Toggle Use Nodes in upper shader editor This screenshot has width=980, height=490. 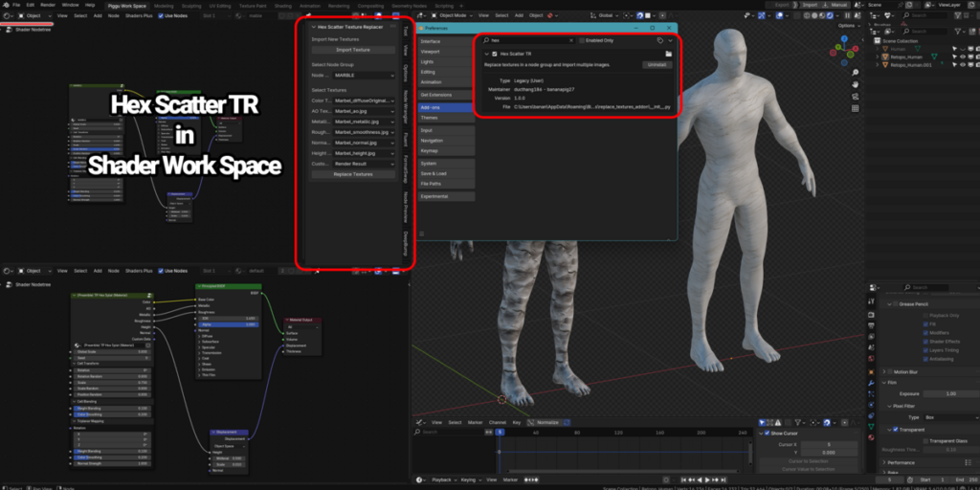[x=161, y=15]
